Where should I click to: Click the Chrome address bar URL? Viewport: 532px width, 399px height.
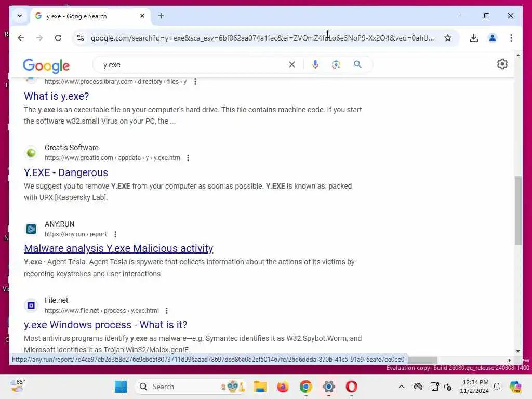tap(262, 38)
